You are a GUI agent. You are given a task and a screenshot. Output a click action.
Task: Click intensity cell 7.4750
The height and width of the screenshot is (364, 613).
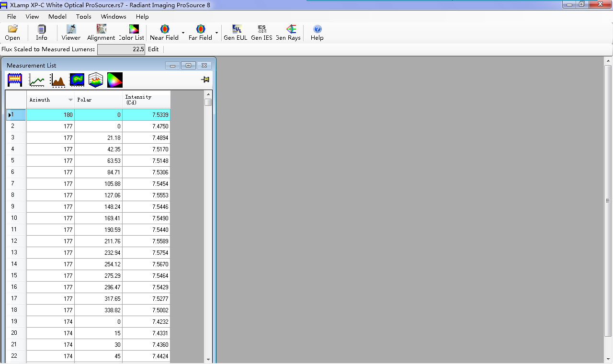[147, 126]
